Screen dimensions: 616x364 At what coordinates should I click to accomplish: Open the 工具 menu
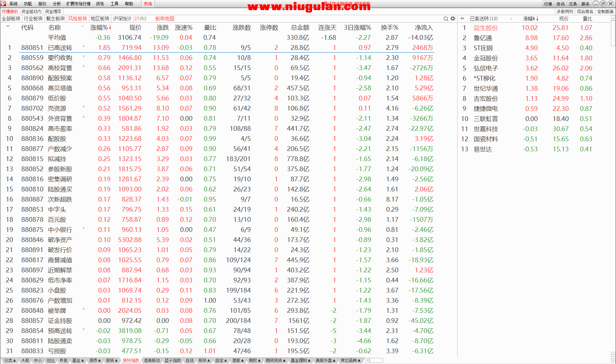point(115,4)
